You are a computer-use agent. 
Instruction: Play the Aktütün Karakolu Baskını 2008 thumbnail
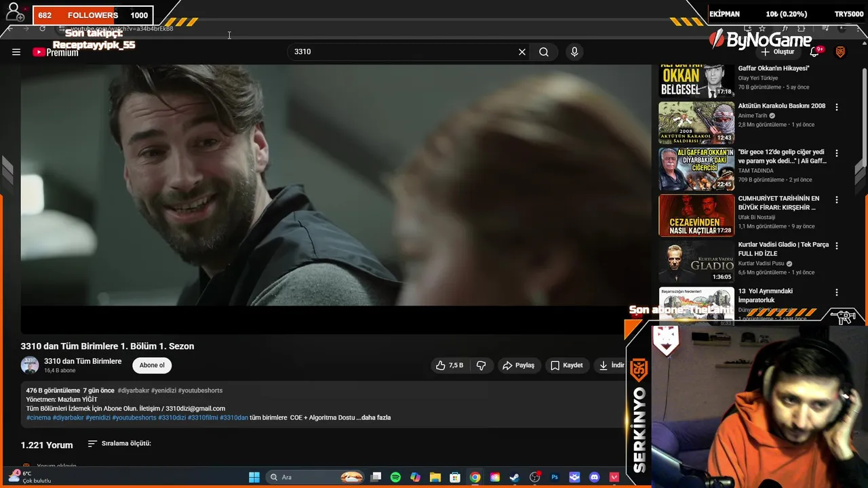coord(696,123)
